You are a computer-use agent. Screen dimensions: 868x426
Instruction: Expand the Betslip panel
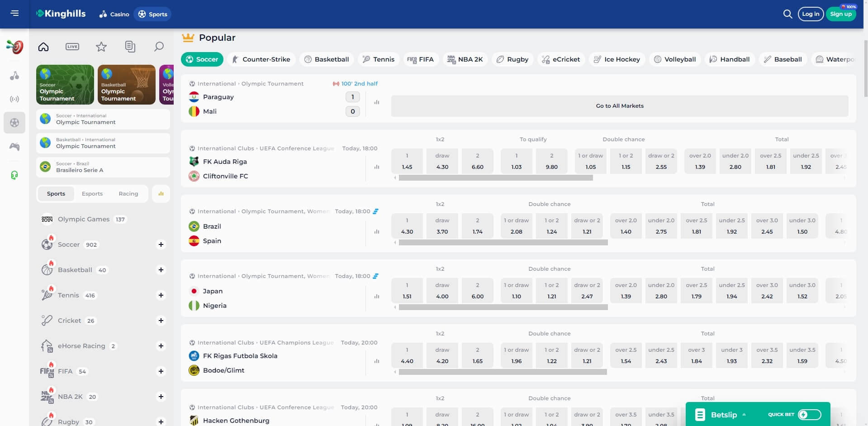pyautogui.click(x=723, y=415)
